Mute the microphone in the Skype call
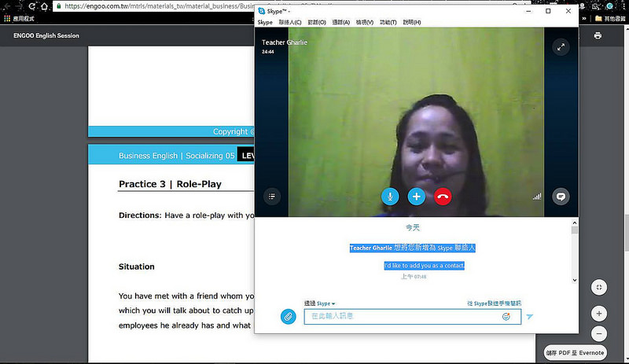Viewport: 629px width, 364px height. tap(390, 197)
